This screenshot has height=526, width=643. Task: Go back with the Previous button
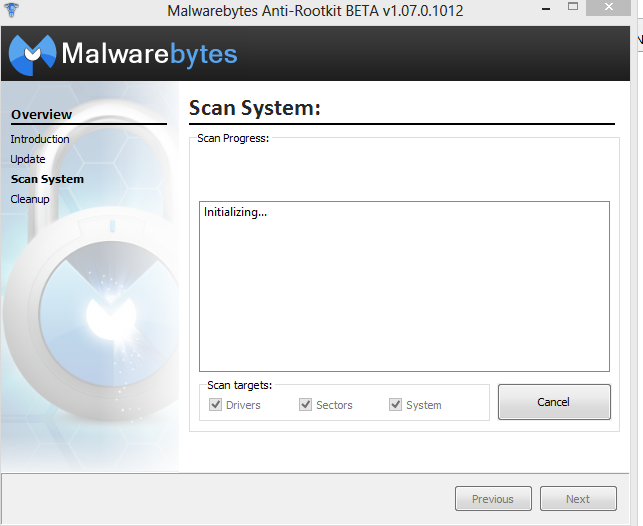493,499
